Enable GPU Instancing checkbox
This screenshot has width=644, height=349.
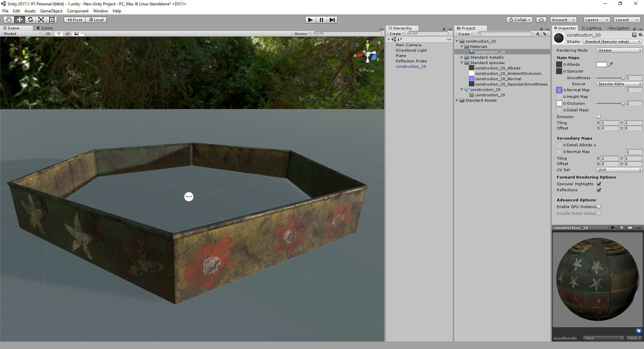click(x=599, y=207)
